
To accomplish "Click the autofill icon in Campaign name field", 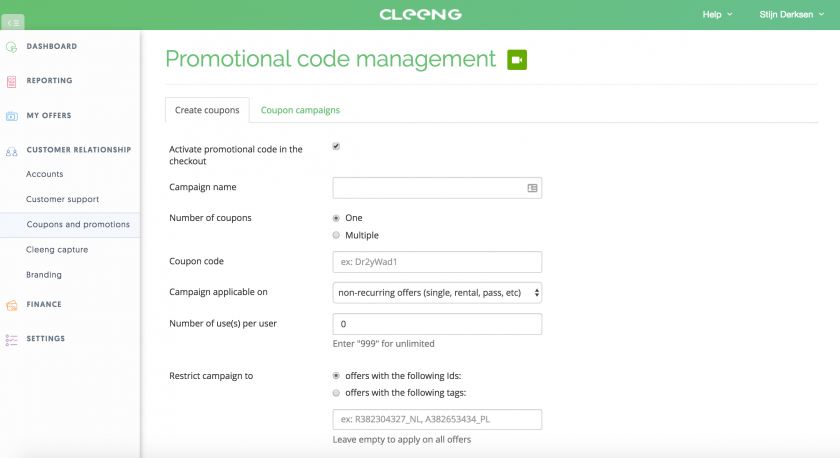I will pos(532,188).
